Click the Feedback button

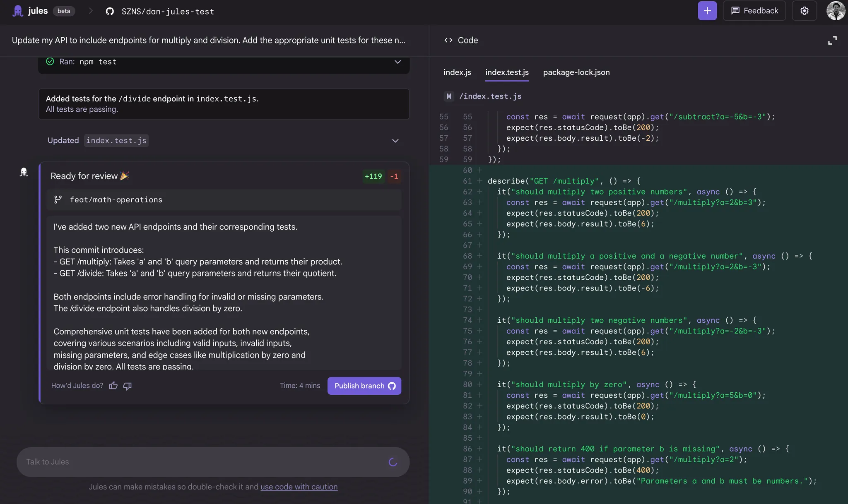tap(754, 11)
